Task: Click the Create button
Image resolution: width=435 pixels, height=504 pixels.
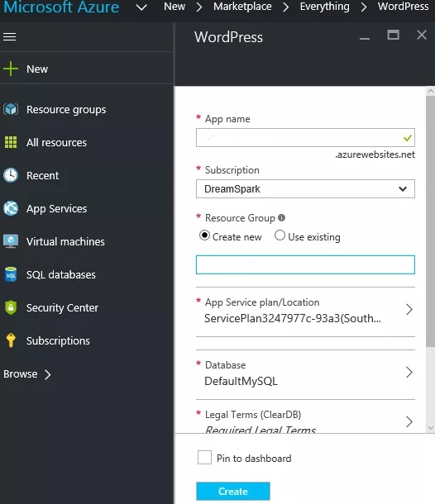Action: (233, 491)
